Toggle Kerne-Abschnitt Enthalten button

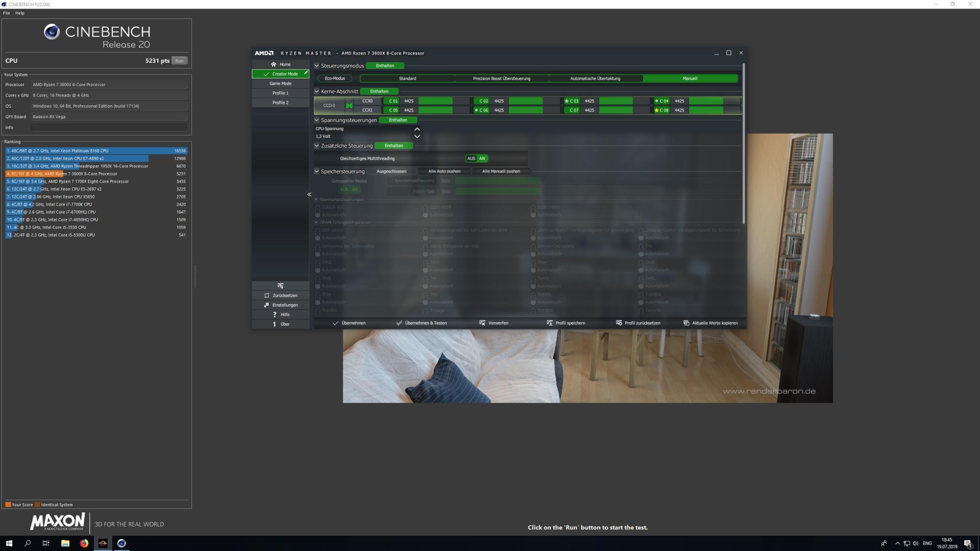(379, 91)
